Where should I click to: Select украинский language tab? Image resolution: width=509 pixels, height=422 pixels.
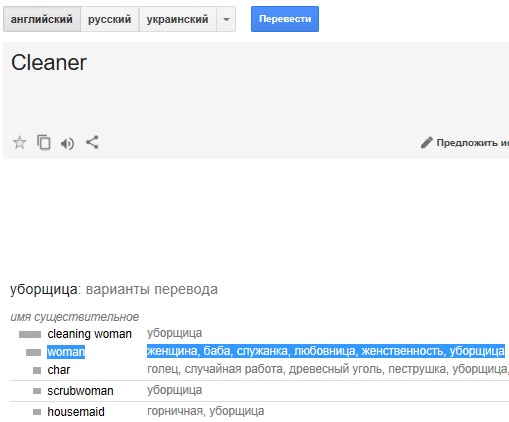tap(177, 19)
